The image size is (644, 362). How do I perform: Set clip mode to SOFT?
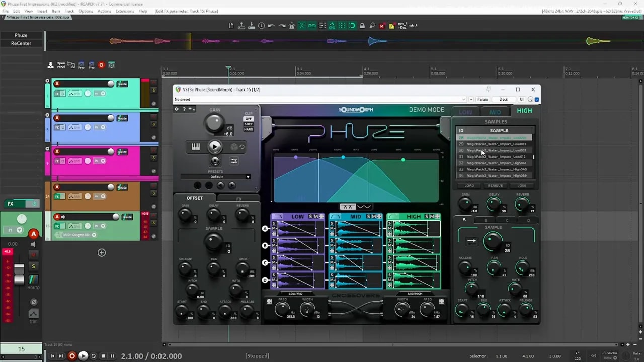pos(249,124)
